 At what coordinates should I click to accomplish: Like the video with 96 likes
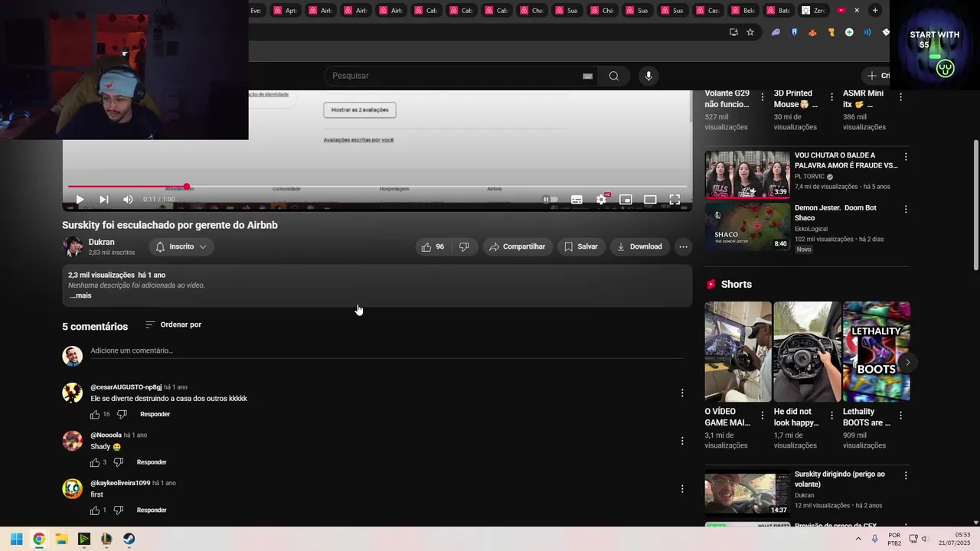(x=433, y=246)
